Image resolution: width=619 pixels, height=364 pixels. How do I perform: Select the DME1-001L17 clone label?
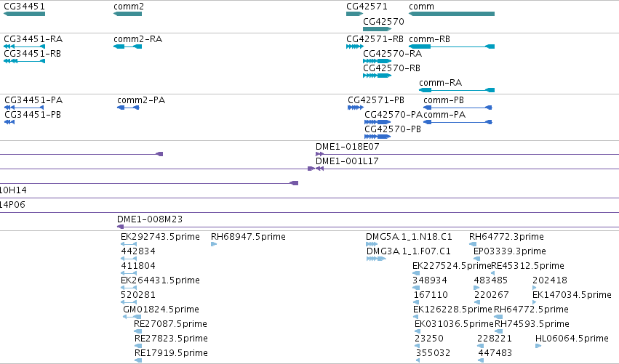coord(347,161)
